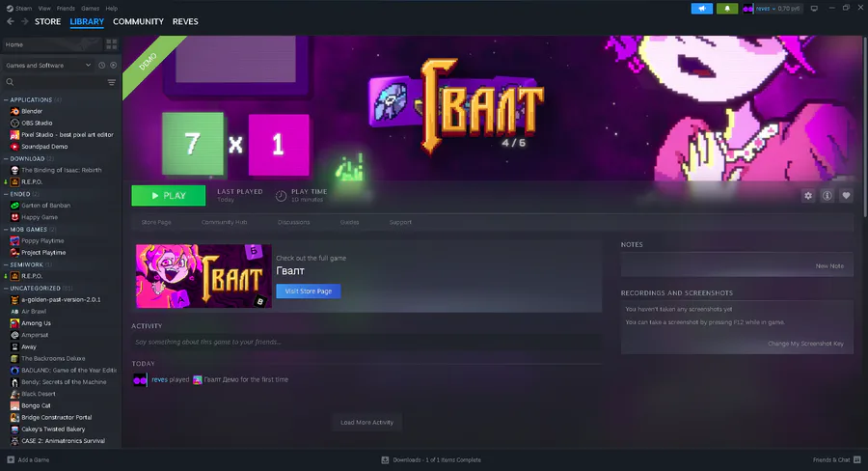Click Change My Screenshot Key link

(x=805, y=345)
